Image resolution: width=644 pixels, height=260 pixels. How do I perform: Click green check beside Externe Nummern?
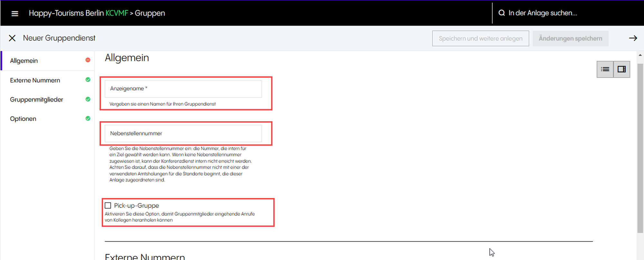(x=88, y=80)
